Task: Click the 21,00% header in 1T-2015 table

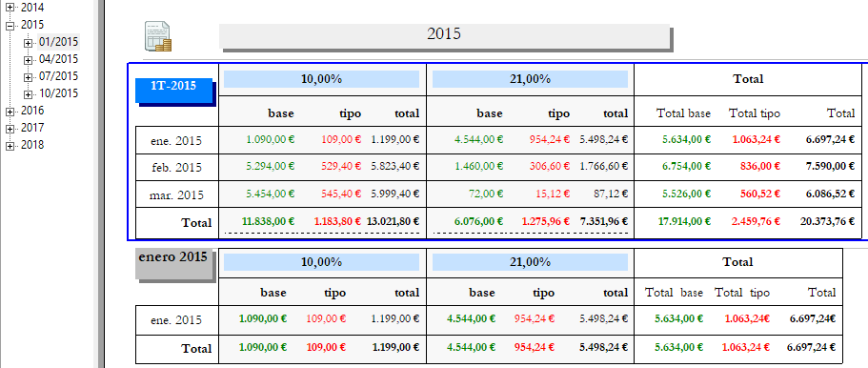Action: point(530,79)
